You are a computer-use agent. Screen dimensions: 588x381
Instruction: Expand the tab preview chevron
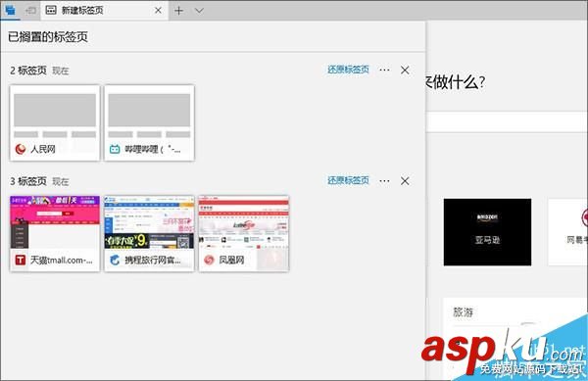click(x=199, y=11)
